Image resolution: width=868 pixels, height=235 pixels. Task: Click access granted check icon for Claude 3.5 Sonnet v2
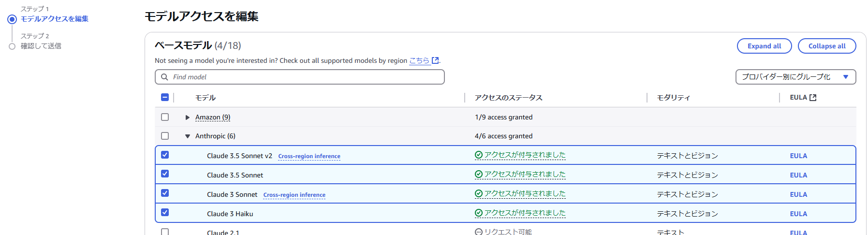click(479, 155)
